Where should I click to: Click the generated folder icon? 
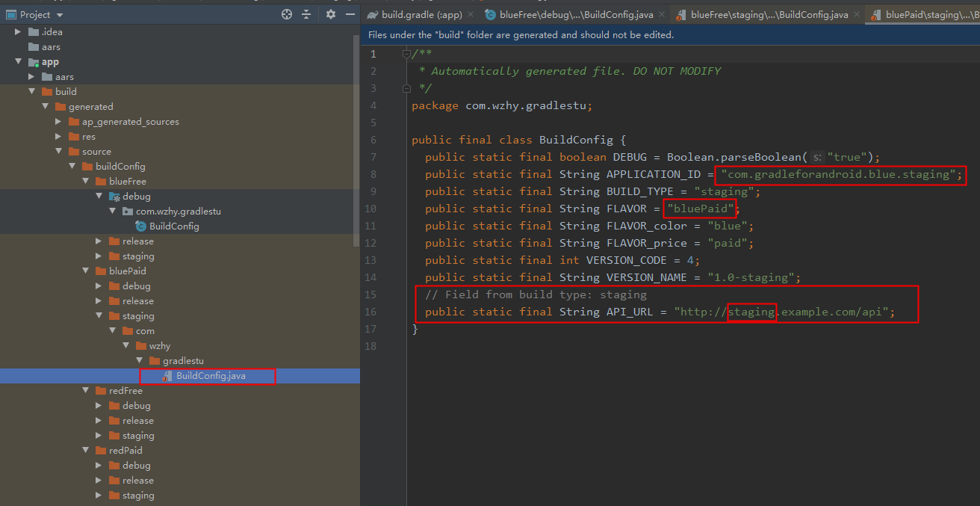point(61,106)
